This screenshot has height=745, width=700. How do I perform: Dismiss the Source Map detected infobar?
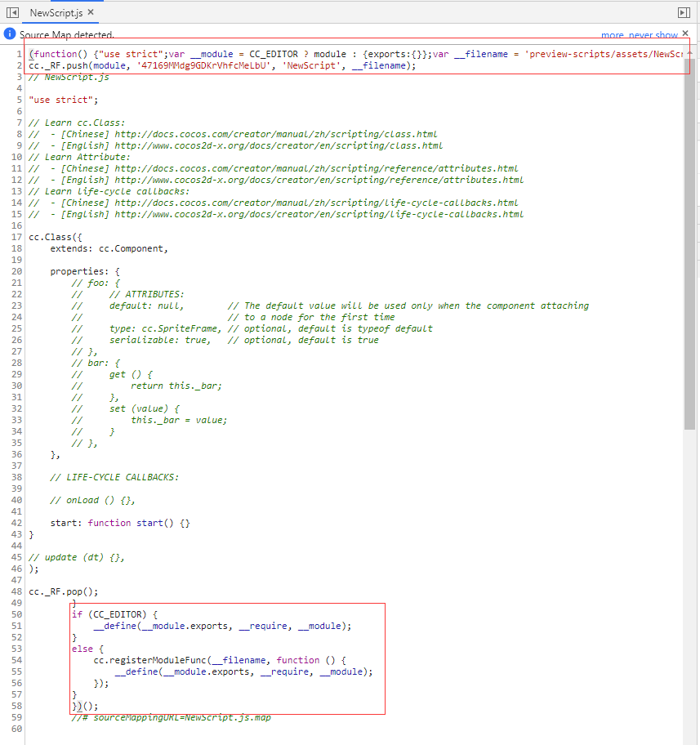pos(685,33)
